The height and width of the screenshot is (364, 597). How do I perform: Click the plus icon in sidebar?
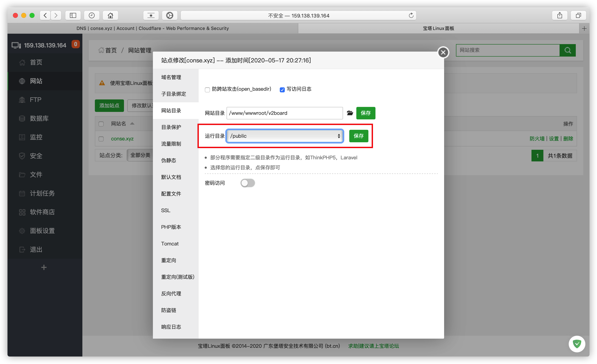click(44, 267)
